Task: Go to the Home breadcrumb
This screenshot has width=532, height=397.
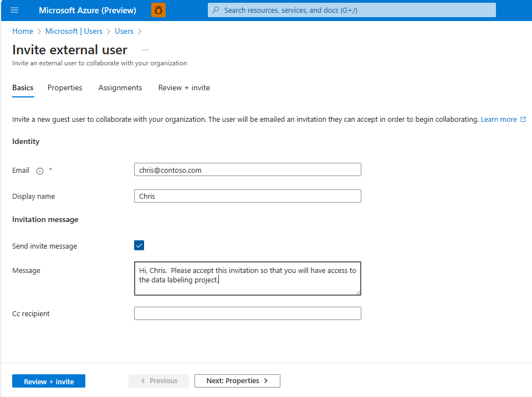Action: [23, 31]
